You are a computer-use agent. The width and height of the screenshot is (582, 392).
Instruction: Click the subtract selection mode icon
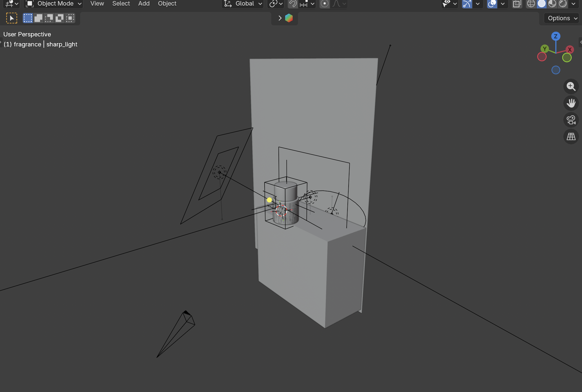pyautogui.click(x=49, y=18)
